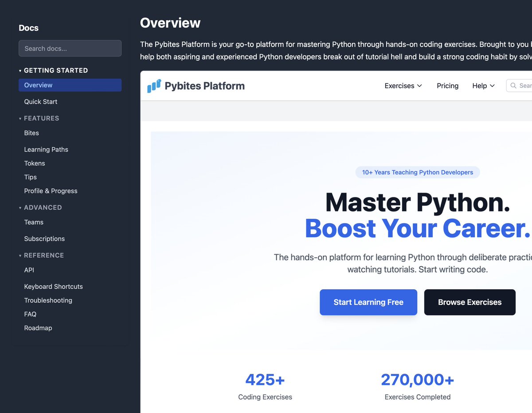Viewport: 532px width, 413px height.
Task: Collapse the Features section triangle
Action: pyautogui.click(x=20, y=118)
